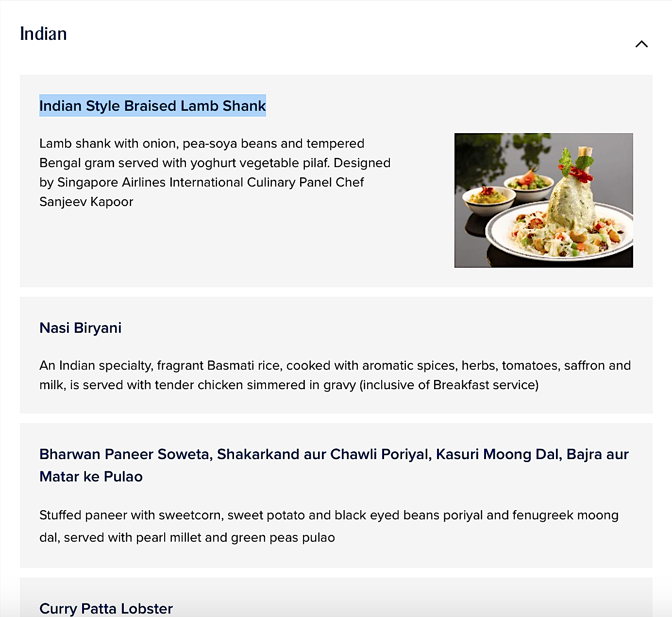
Task: Click the 'inclusive of Breakfast service' note
Action: tap(449, 385)
